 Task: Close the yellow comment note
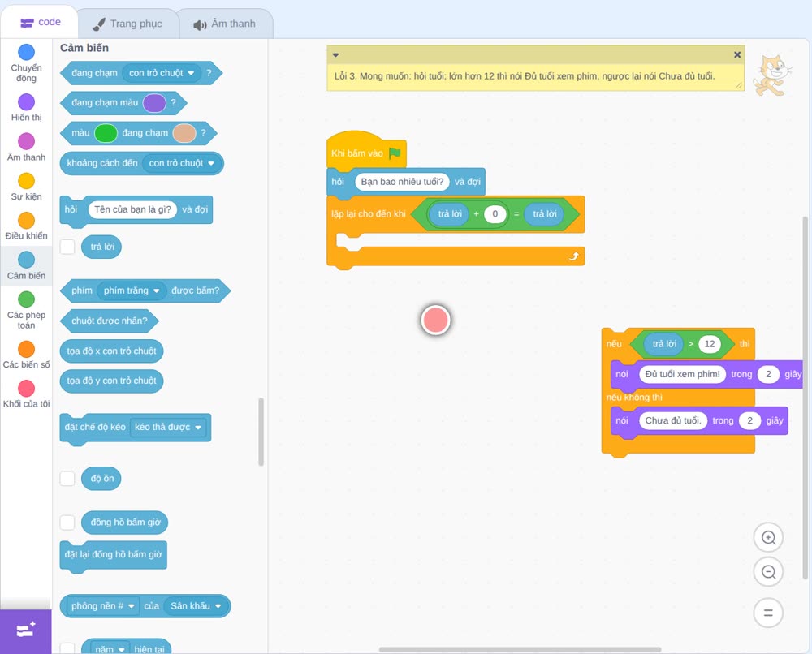pos(737,55)
